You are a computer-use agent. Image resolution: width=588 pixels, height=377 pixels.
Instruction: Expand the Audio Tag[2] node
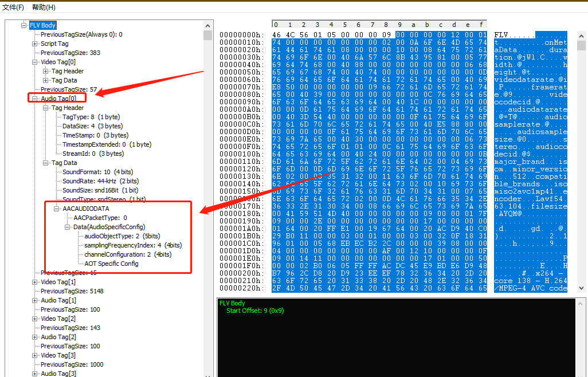pyautogui.click(x=34, y=337)
